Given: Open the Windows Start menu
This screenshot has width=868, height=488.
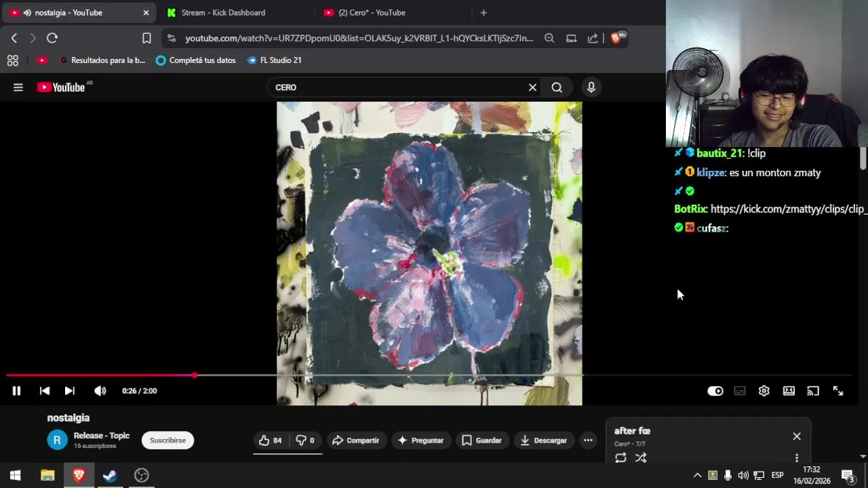Looking at the screenshot, I should tap(15, 475).
